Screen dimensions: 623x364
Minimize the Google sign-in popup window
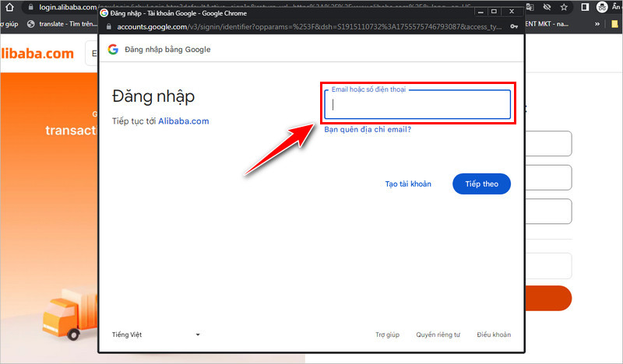click(x=480, y=12)
